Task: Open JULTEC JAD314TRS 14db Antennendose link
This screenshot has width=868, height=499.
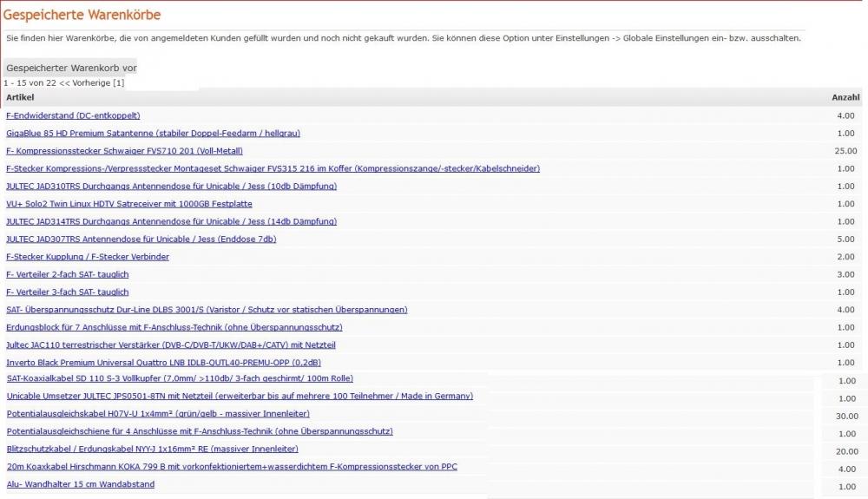Action: (x=171, y=221)
